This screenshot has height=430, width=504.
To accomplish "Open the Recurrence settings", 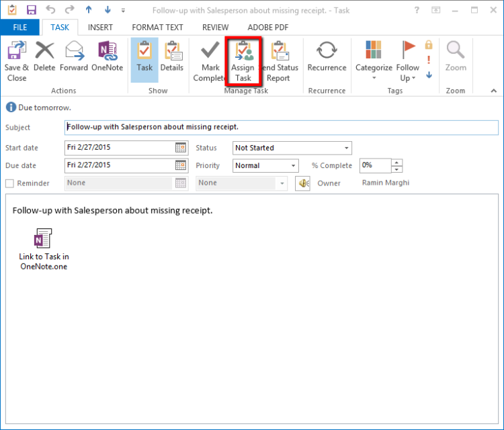I will pos(327,56).
